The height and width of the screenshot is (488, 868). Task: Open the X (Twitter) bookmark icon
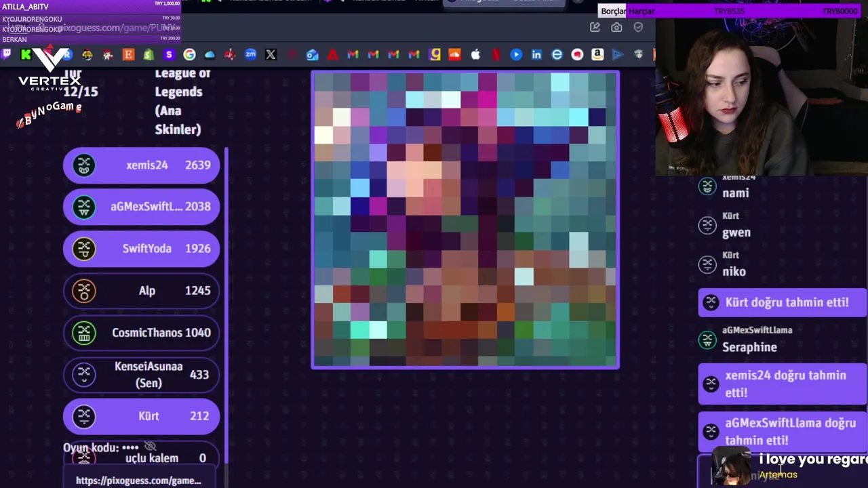click(x=271, y=54)
